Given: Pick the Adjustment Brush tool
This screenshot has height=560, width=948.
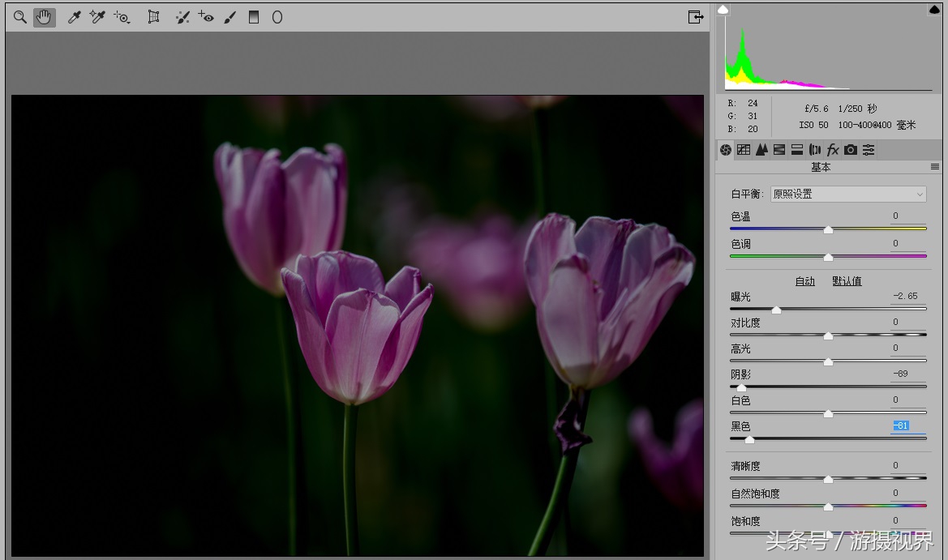Looking at the screenshot, I should pos(230,17).
